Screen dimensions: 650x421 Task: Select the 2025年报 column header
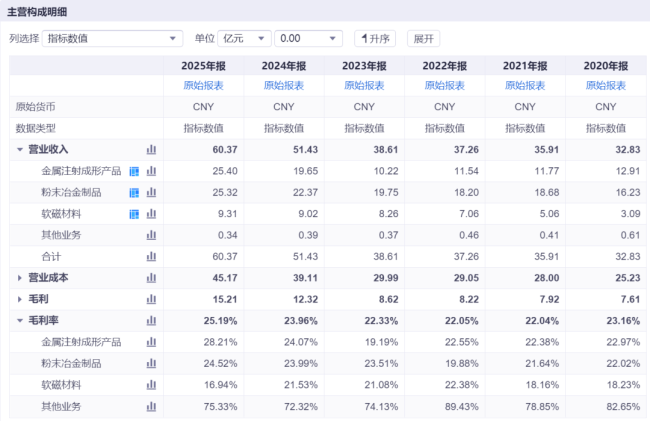point(204,66)
